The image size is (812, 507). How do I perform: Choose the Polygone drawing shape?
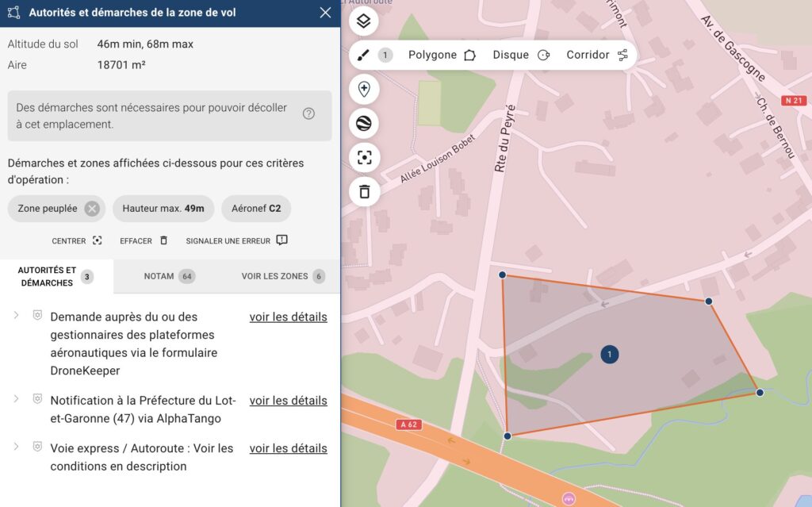coord(442,55)
